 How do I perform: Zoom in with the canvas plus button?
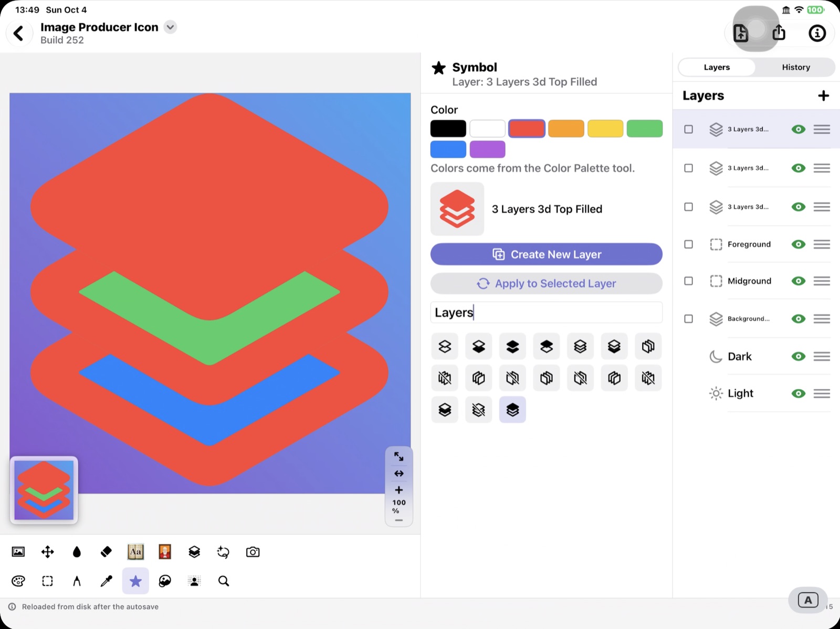click(x=399, y=490)
